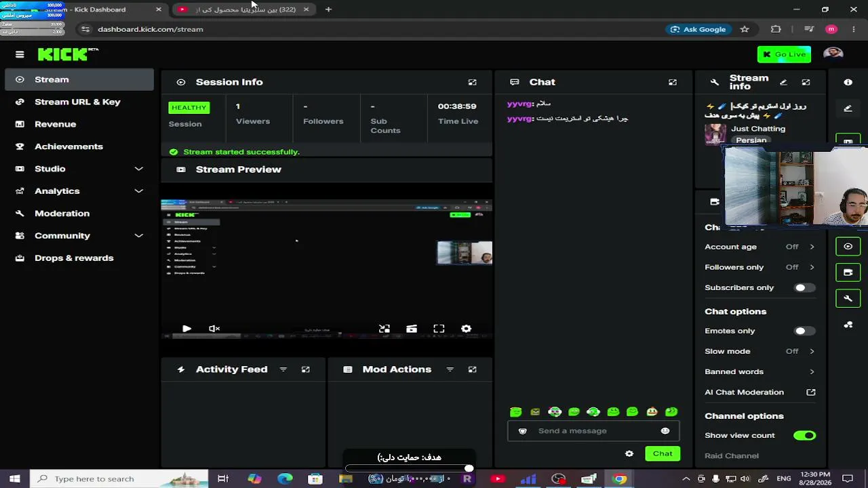
Task: Switch to the YouTube browser tab
Action: pos(243,9)
